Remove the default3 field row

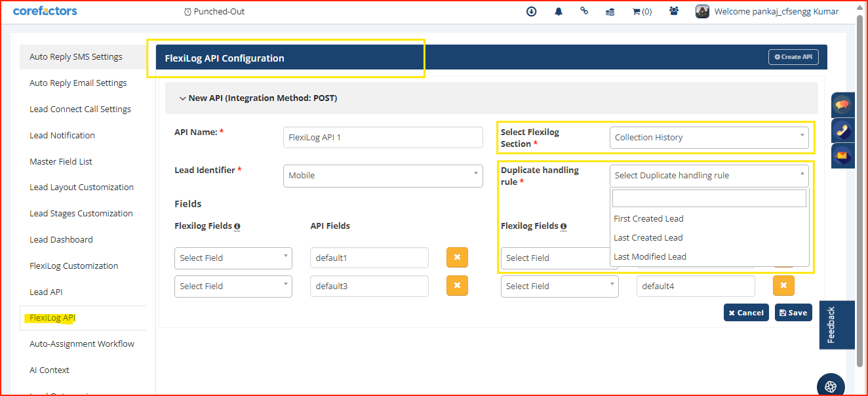point(457,286)
